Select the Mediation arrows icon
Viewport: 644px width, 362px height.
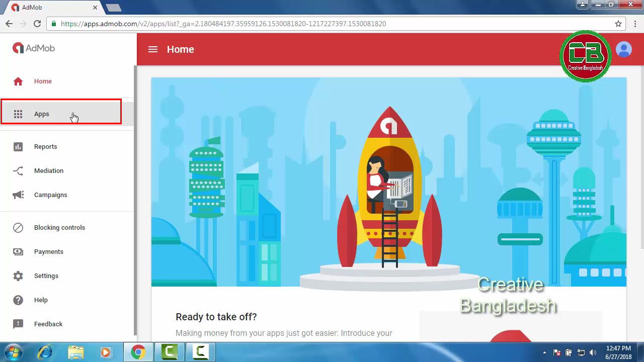click(18, 171)
